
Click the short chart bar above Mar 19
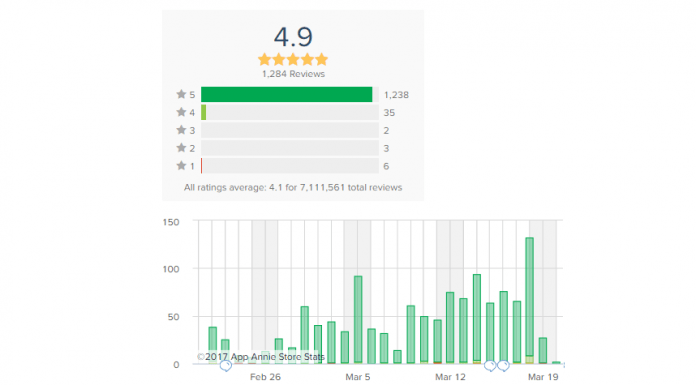click(543, 350)
